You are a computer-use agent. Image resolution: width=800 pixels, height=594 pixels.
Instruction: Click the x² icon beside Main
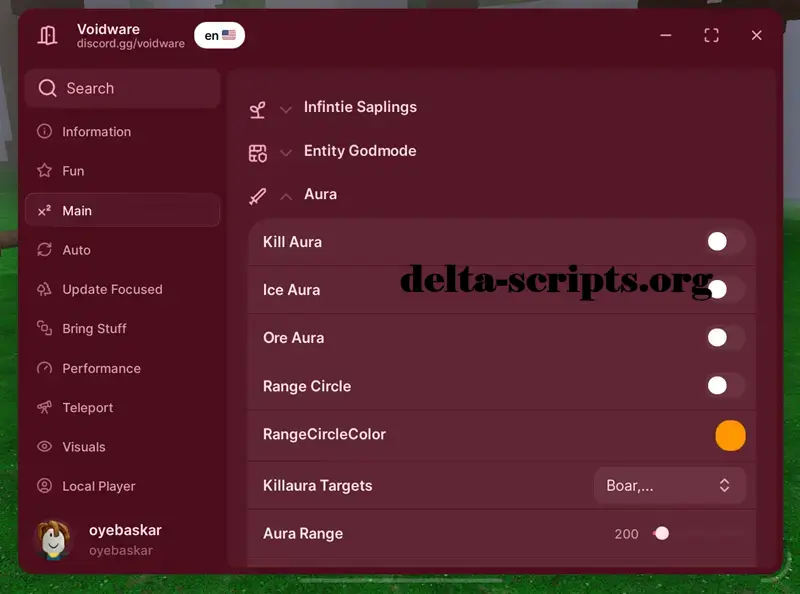(x=44, y=210)
